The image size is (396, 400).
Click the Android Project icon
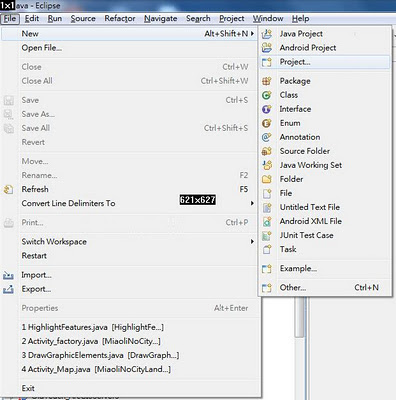(267, 48)
